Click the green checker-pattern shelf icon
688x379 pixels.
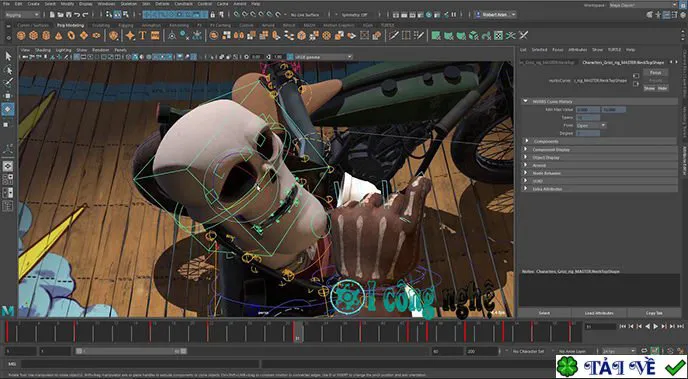(498, 36)
